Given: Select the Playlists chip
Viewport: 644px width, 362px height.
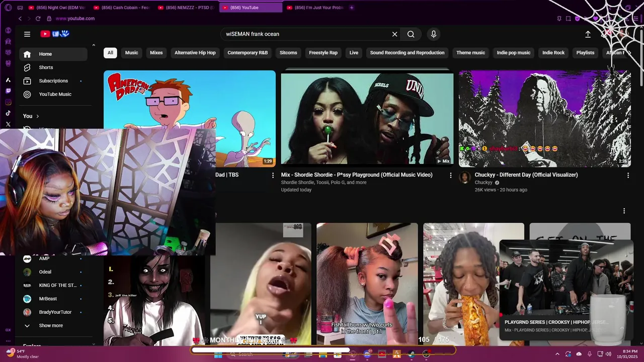Looking at the screenshot, I should 586,53.
